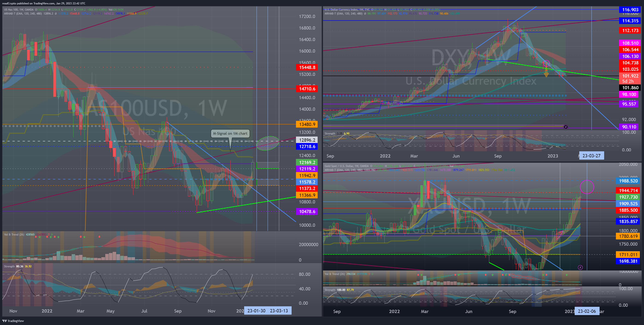Click blue 116.903 label on the DXY price axis
644x325 pixels.
click(x=630, y=10)
